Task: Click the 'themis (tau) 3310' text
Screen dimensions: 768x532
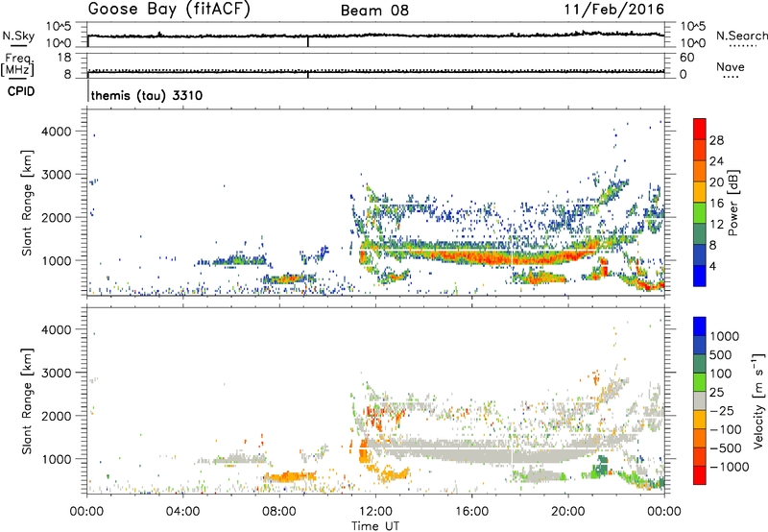Action: coord(147,95)
